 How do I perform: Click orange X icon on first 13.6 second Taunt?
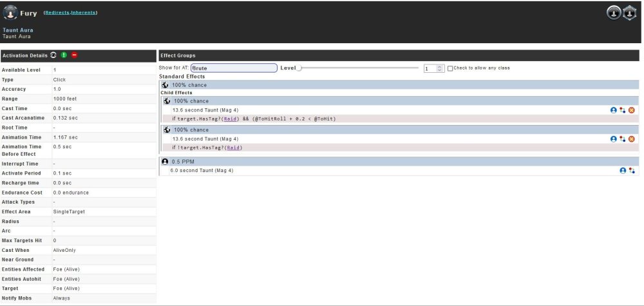(631, 110)
